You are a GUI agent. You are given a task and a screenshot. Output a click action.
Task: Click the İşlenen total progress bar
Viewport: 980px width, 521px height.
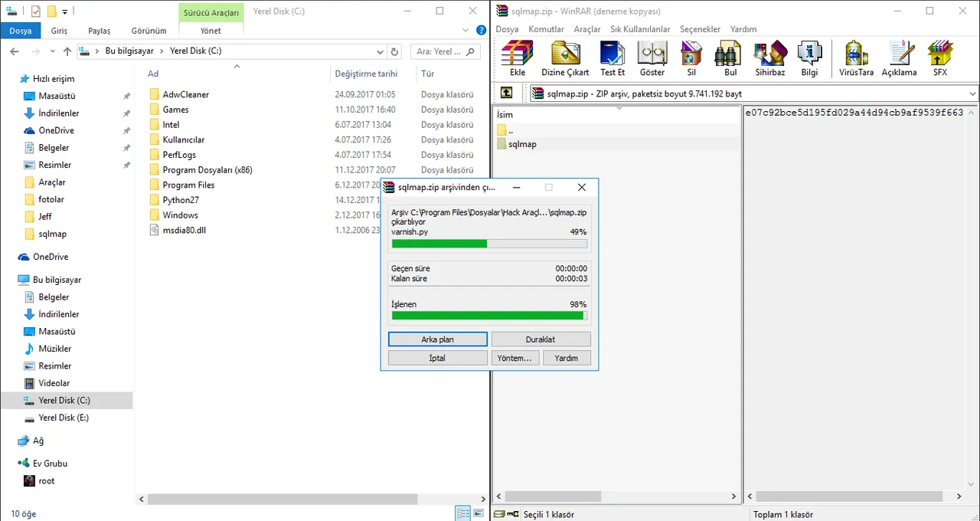[x=489, y=315]
